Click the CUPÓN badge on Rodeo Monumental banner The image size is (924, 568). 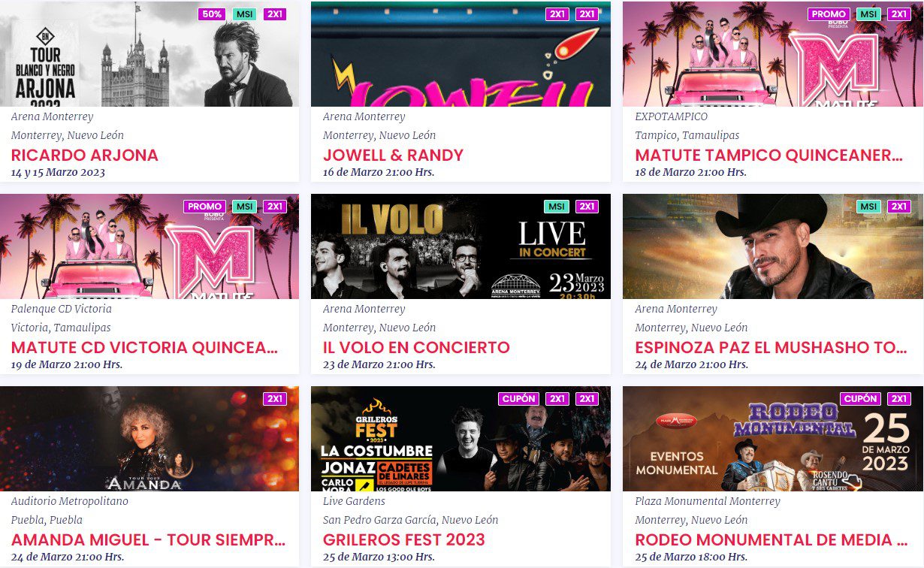pos(861,399)
